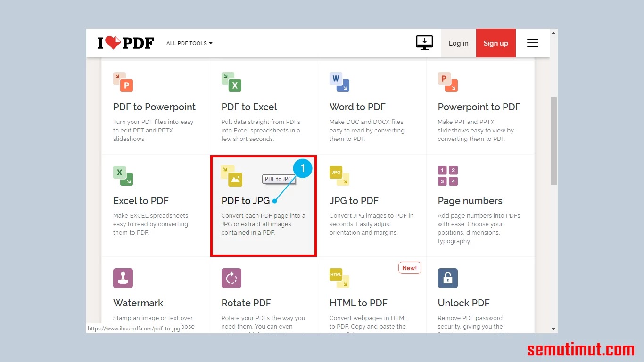The height and width of the screenshot is (362, 644).
Task: Click 'Turn your PDF files into easy' description
Action: coord(153,122)
